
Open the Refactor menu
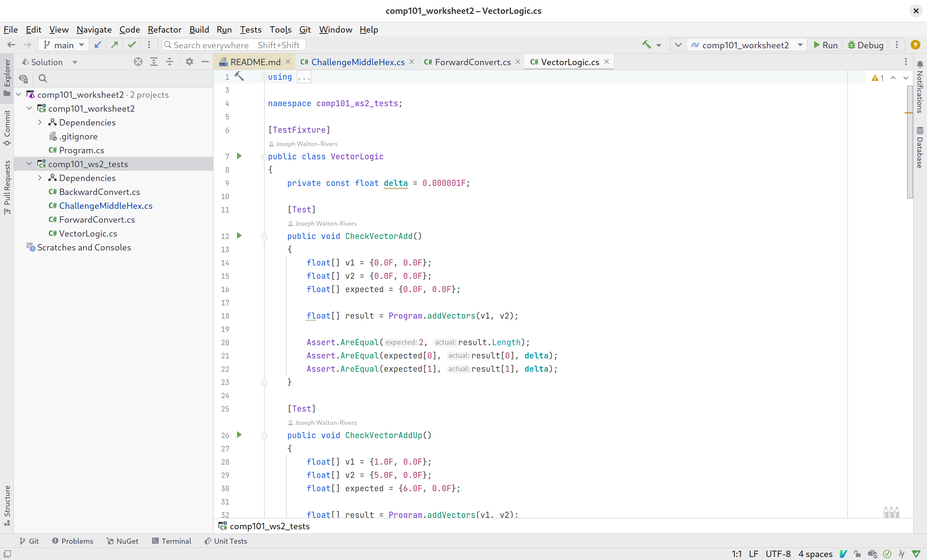click(164, 29)
